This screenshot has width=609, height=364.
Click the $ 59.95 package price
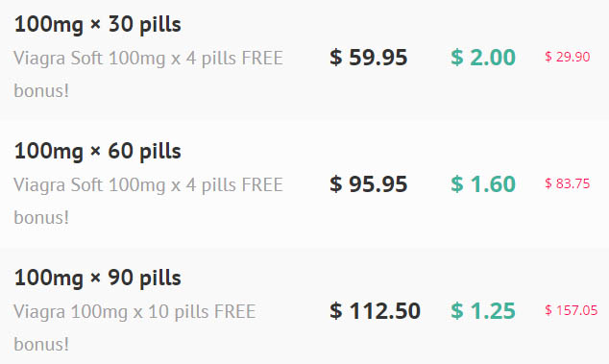click(x=368, y=58)
